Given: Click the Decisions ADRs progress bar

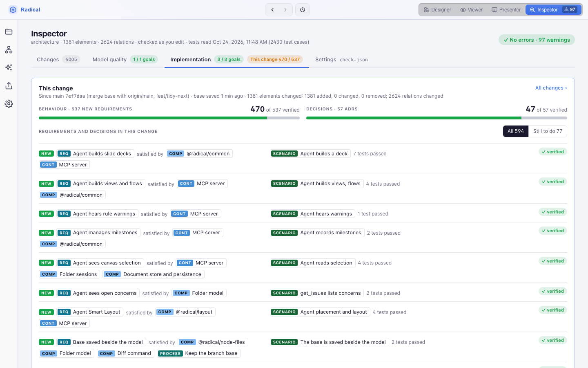Looking at the screenshot, I should (x=437, y=118).
